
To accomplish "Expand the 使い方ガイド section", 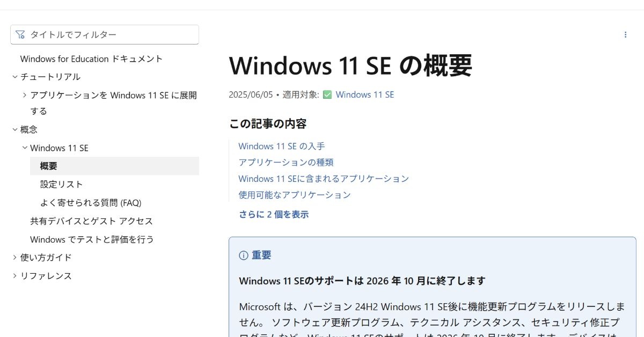I will pyautogui.click(x=15, y=258).
